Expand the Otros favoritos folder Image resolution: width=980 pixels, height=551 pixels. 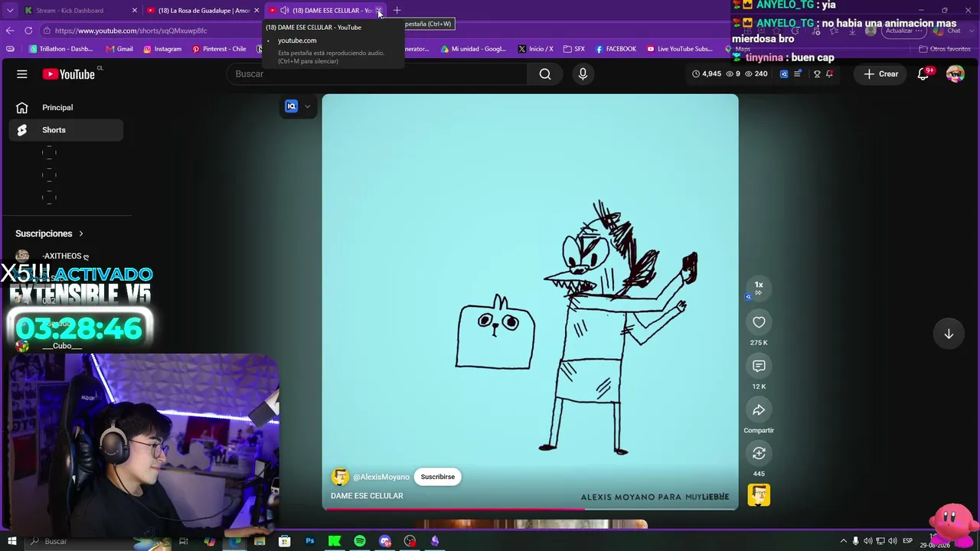point(945,49)
